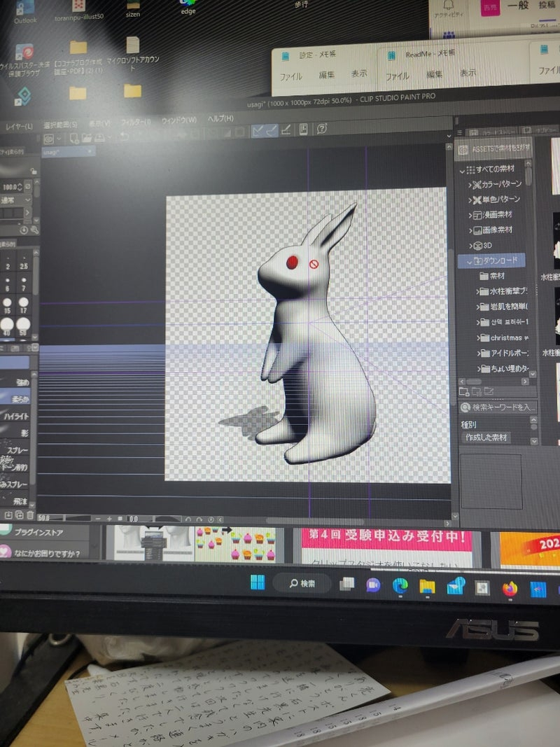Open the Selection (選択範囲) menu

60,125
